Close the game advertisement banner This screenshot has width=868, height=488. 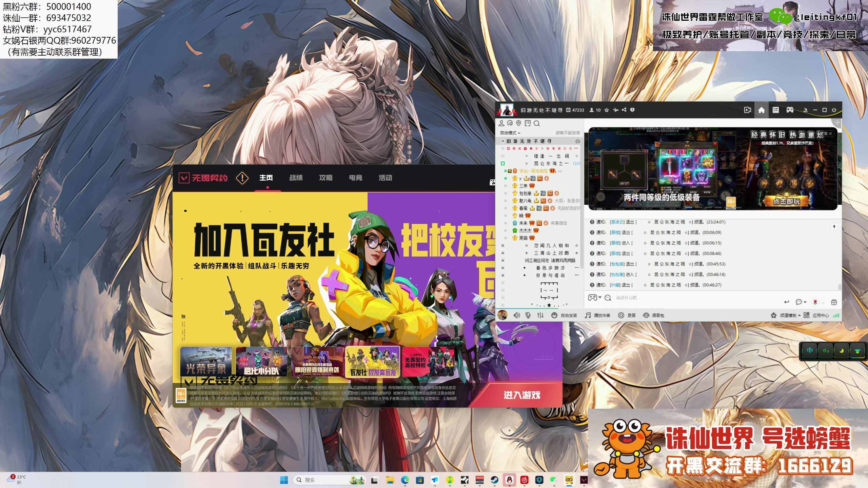tap(831, 134)
